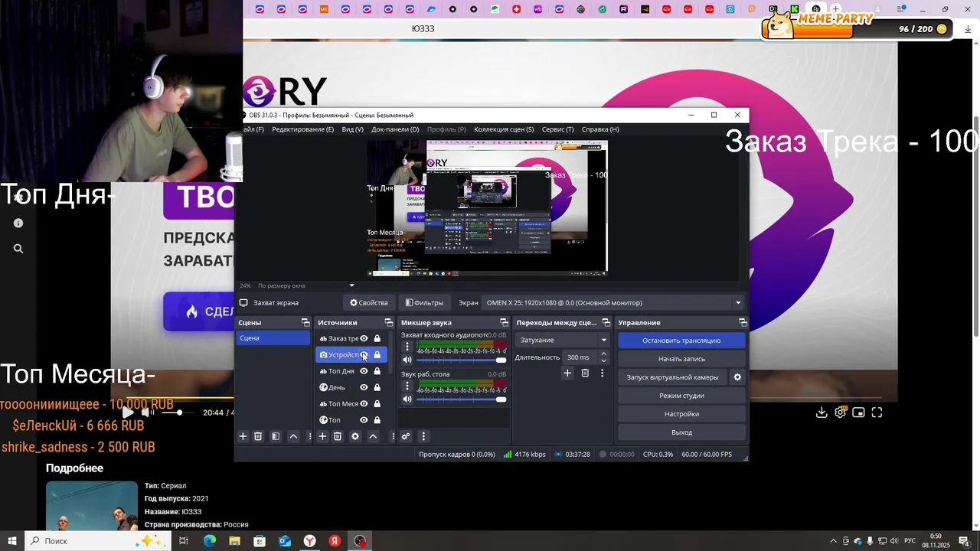Viewport: 980px width, 551px height.
Task: Click Начать запись button
Action: pos(681,359)
